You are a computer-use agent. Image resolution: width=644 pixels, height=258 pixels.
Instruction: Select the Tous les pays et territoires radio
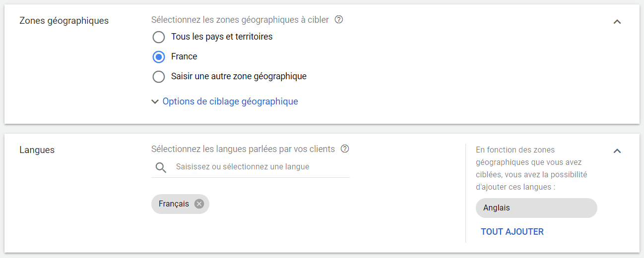tap(159, 37)
